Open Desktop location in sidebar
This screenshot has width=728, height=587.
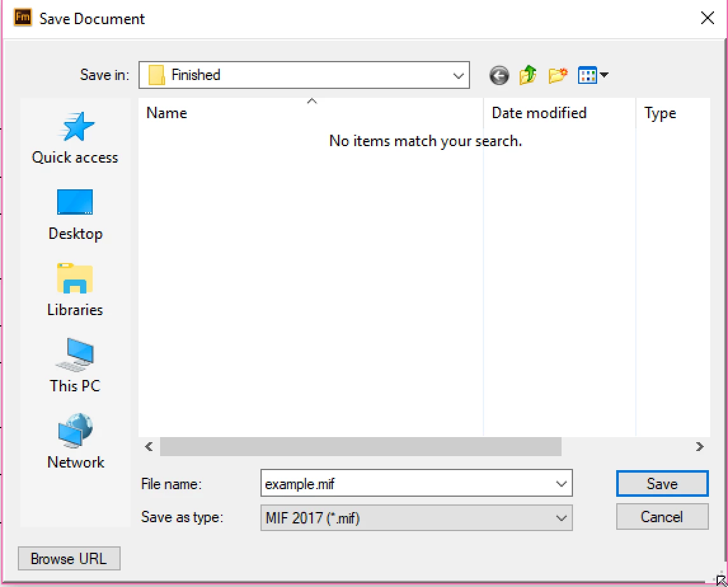point(75,215)
